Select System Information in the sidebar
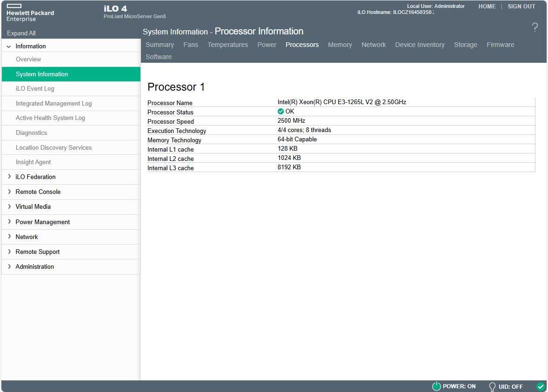548x392 pixels. tap(71, 74)
